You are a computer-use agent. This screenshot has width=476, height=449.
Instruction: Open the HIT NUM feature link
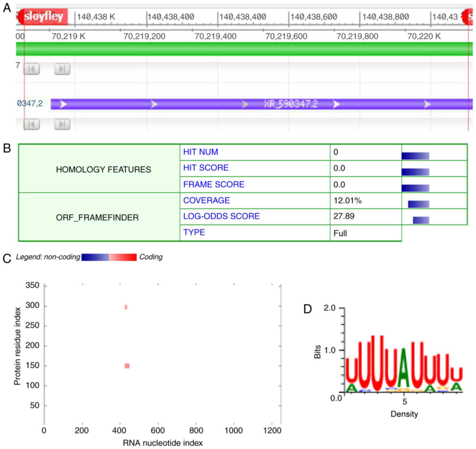tap(200, 152)
